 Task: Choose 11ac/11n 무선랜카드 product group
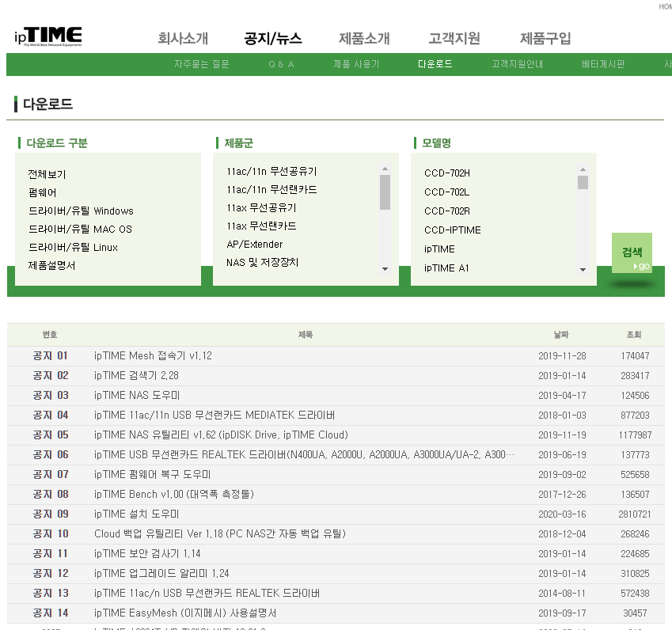(x=271, y=189)
